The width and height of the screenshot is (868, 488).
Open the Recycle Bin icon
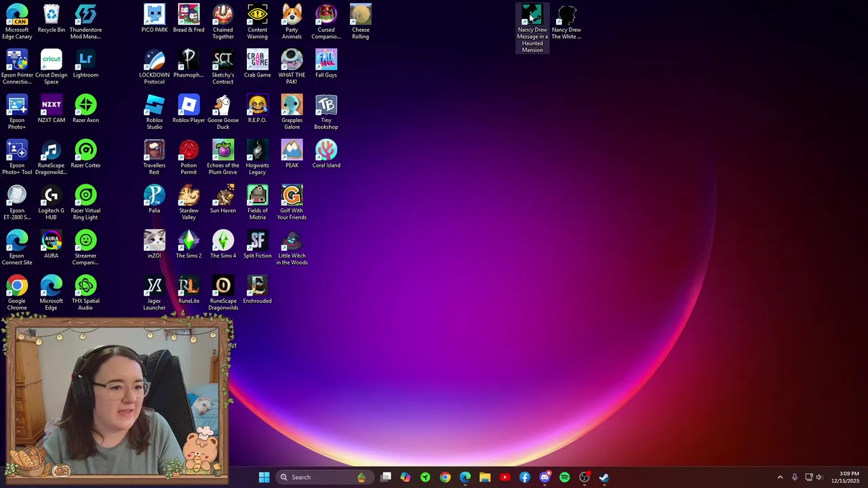pos(52,19)
